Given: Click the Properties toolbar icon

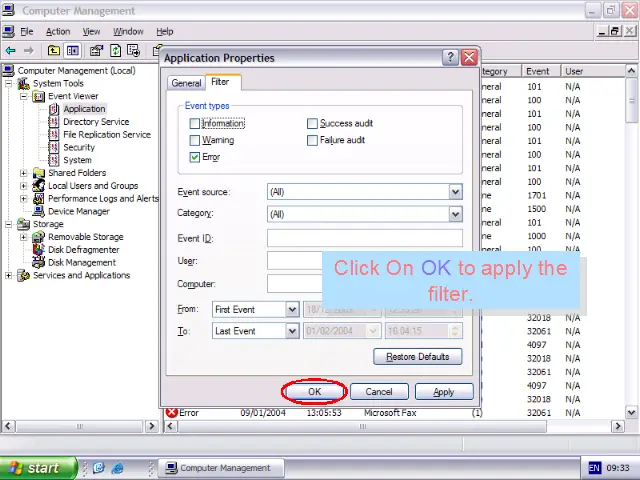Looking at the screenshot, I should [96, 51].
